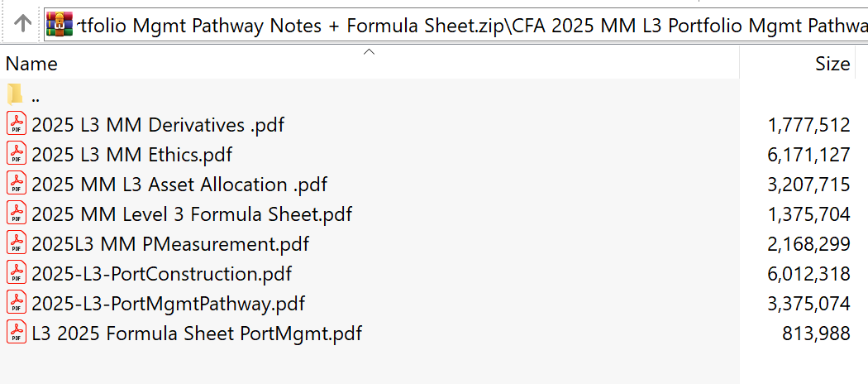868x384 pixels.
Task: Click PDF icon next to PMeasurement file
Action: pyautogui.click(x=16, y=244)
